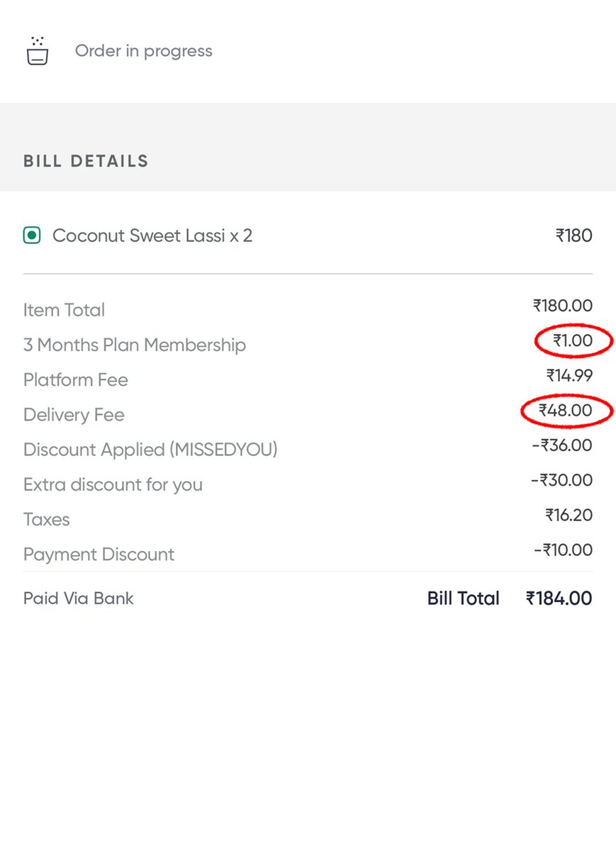
Task: Select the Platform Fee label
Action: coord(76,379)
